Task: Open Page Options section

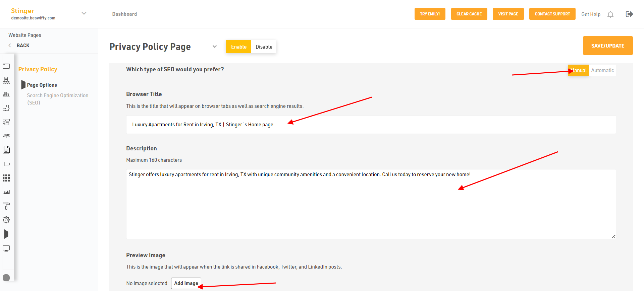Action: 42,85
